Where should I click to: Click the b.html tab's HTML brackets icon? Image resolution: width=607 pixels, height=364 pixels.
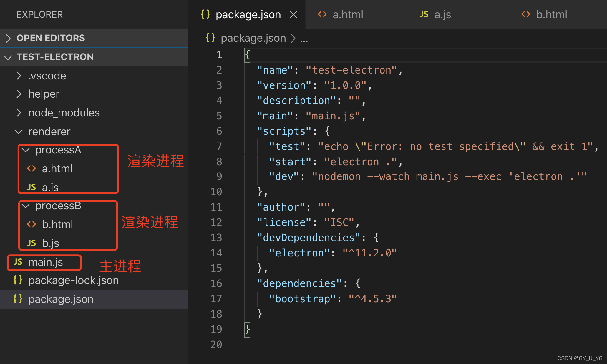(526, 14)
